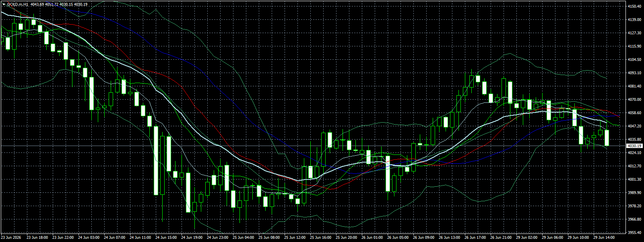Select the current price label 4030.19

click(634, 146)
